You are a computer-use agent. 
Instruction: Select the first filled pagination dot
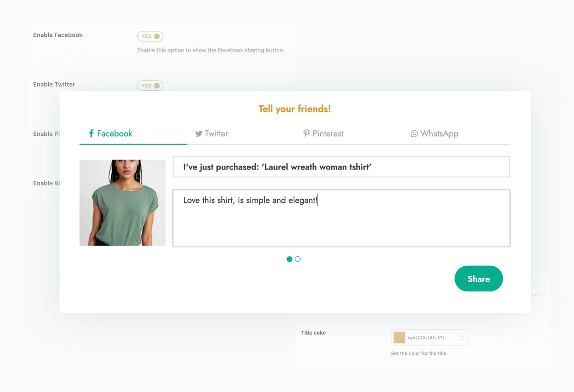point(289,259)
